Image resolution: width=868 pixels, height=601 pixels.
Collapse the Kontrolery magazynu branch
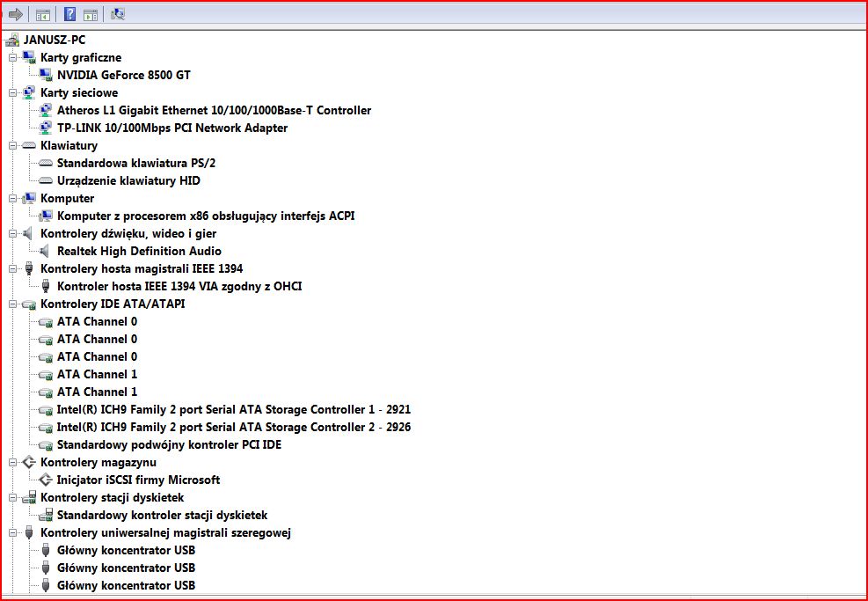[x=12, y=462]
